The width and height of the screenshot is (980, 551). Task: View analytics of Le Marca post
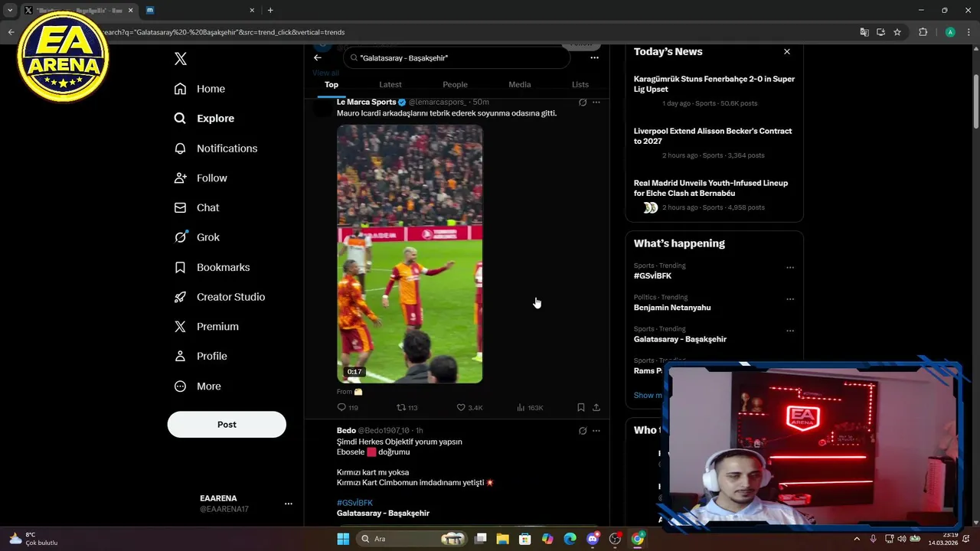point(530,408)
